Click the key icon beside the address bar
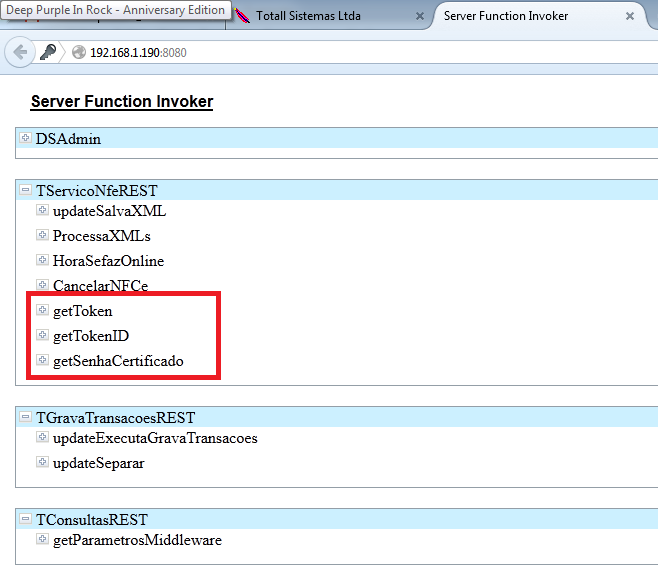 (x=48, y=52)
